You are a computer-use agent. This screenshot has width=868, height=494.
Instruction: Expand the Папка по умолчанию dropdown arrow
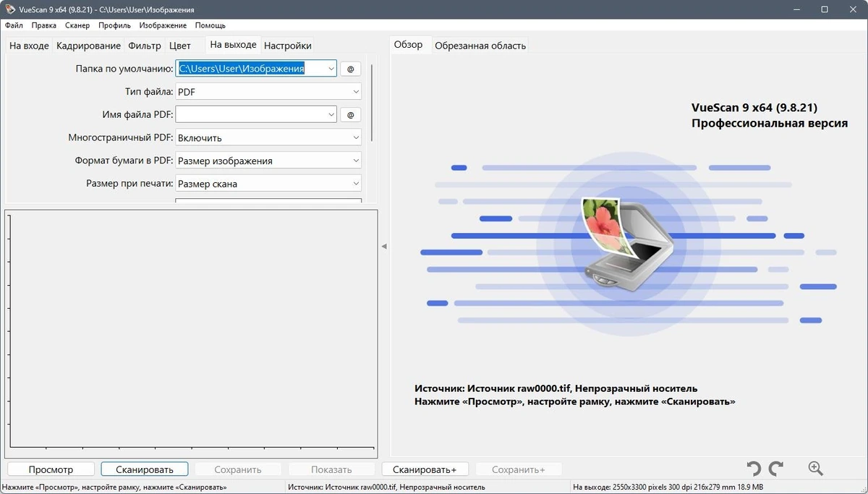coord(331,69)
